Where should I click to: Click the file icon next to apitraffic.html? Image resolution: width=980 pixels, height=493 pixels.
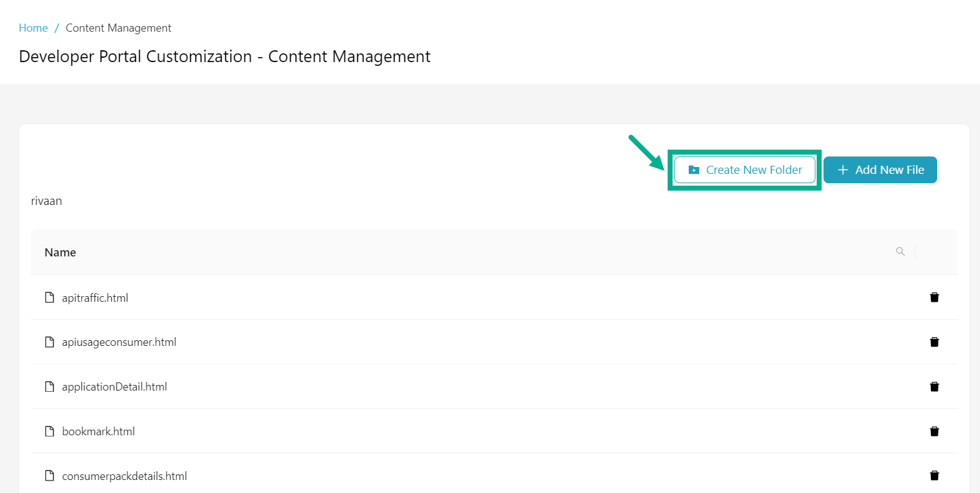coord(50,297)
